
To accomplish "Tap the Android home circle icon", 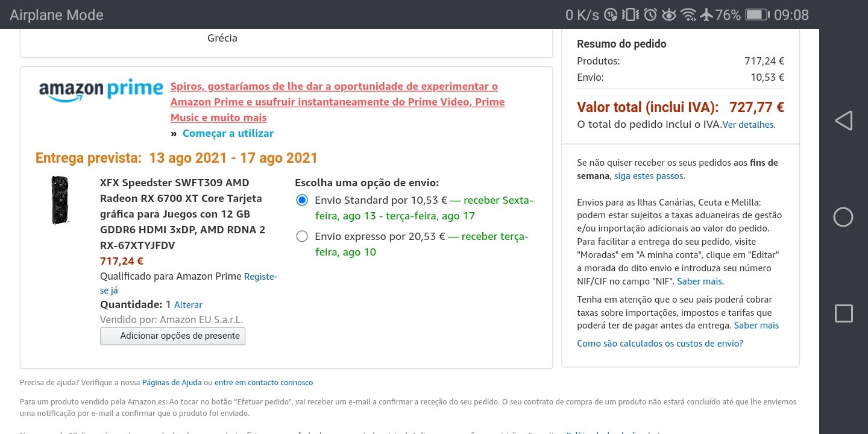I will 843,217.
